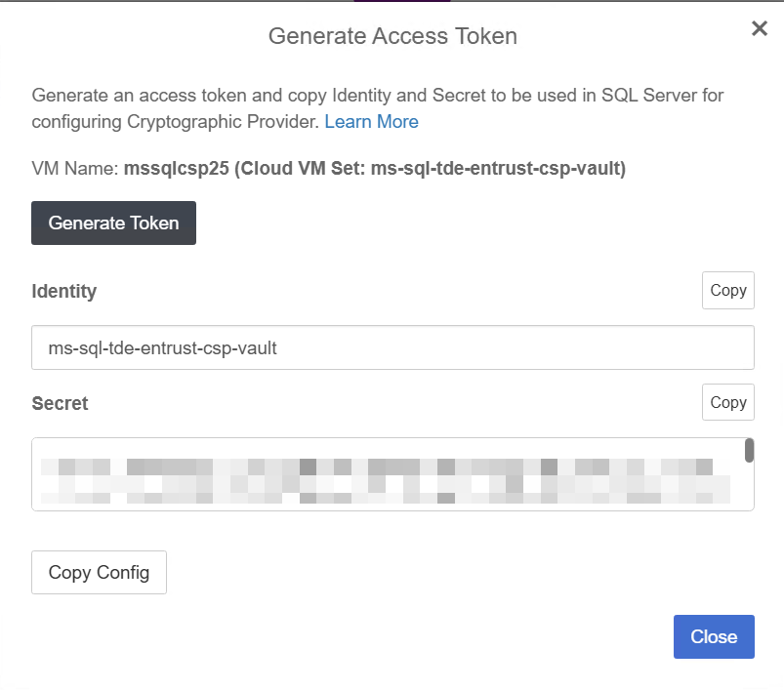Viewport: 784px width, 690px height.
Task: Dismiss the dialog using the X icon
Action: (760, 28)
